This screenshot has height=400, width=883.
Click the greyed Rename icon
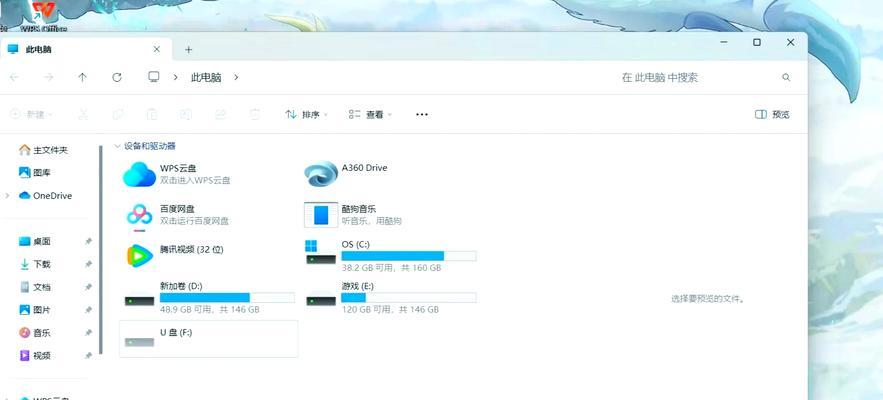(x=186, y=114)
